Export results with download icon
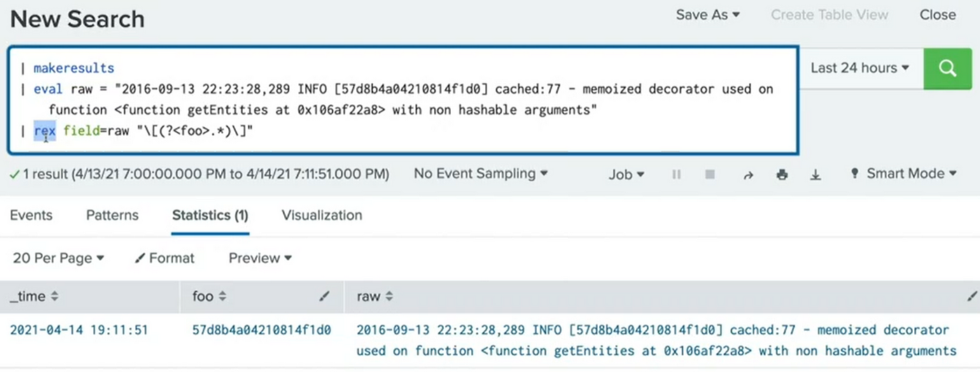The image size is (980, 372). (x=815, y=175)
